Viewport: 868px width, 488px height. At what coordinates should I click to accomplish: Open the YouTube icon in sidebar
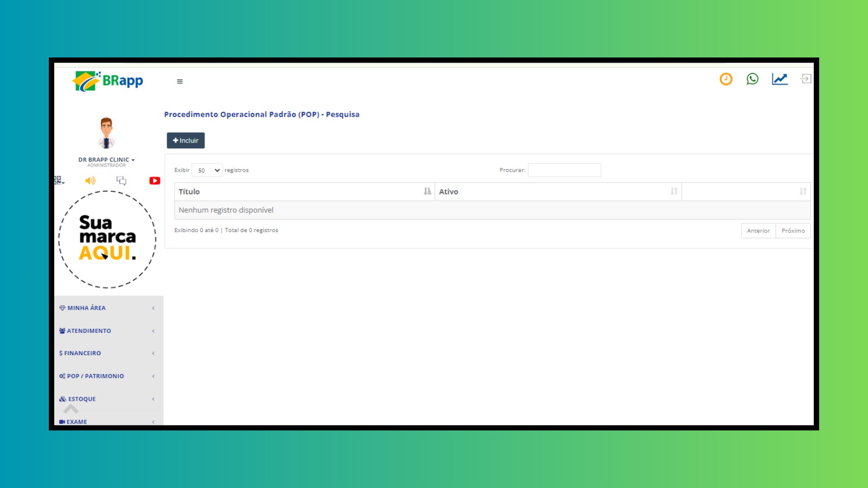[155, 181]
